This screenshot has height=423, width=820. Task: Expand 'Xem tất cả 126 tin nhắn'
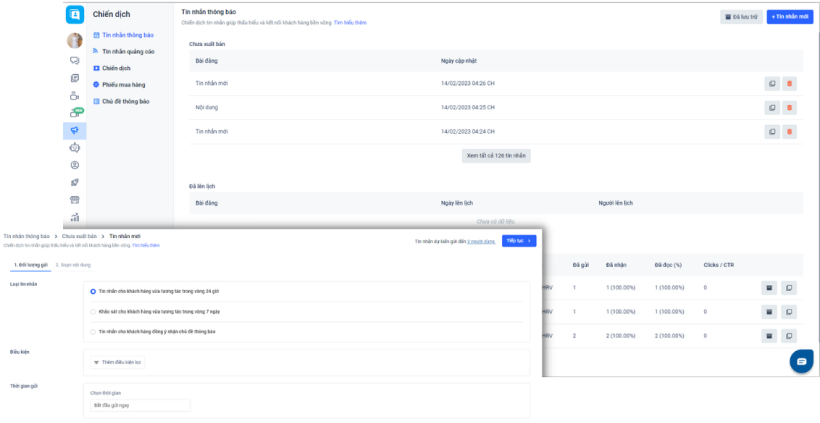(496, 155)
